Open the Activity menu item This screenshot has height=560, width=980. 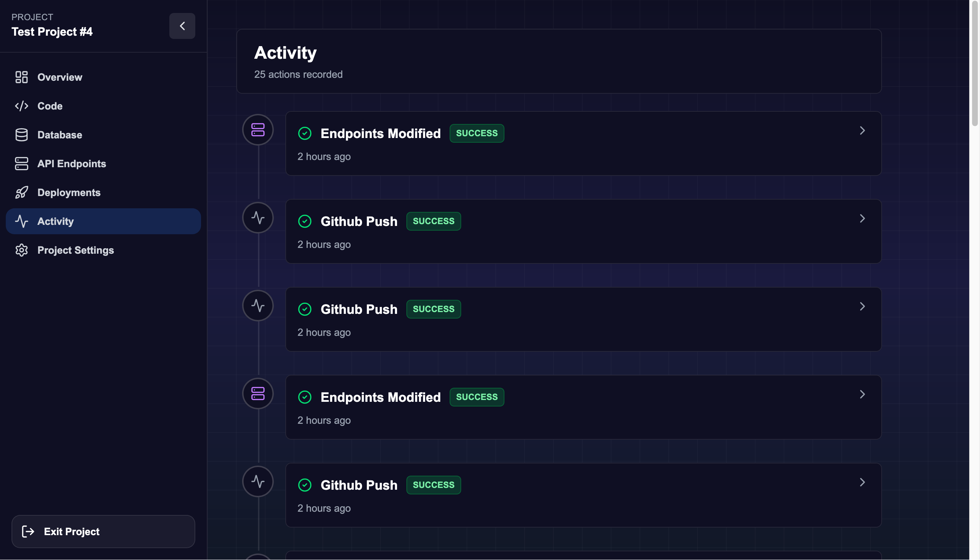pyautogui.click(x=103, y=221)
